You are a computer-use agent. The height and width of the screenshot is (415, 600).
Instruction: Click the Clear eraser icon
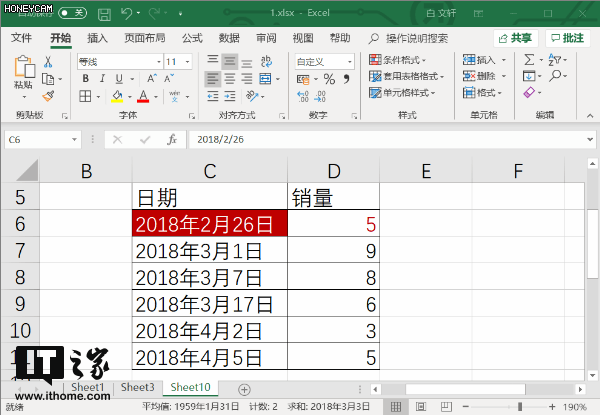tap(529, 93)
